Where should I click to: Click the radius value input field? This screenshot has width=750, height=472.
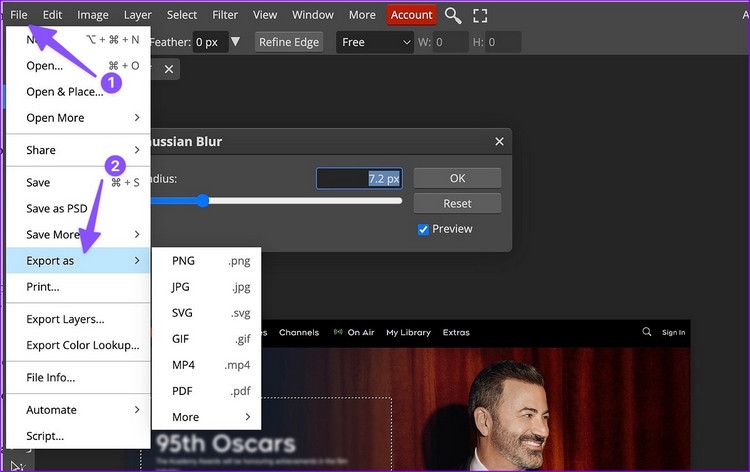point(359,178)
